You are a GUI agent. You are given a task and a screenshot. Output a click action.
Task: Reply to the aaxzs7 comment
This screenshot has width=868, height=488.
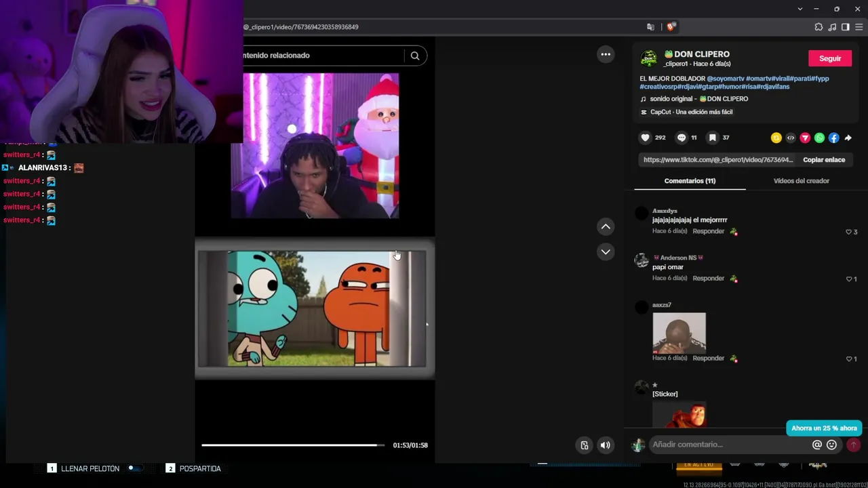(709, 359)
